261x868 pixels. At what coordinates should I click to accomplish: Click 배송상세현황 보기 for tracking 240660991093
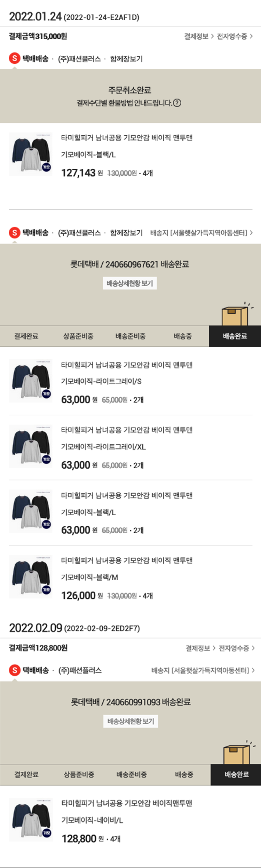[131, 721]
